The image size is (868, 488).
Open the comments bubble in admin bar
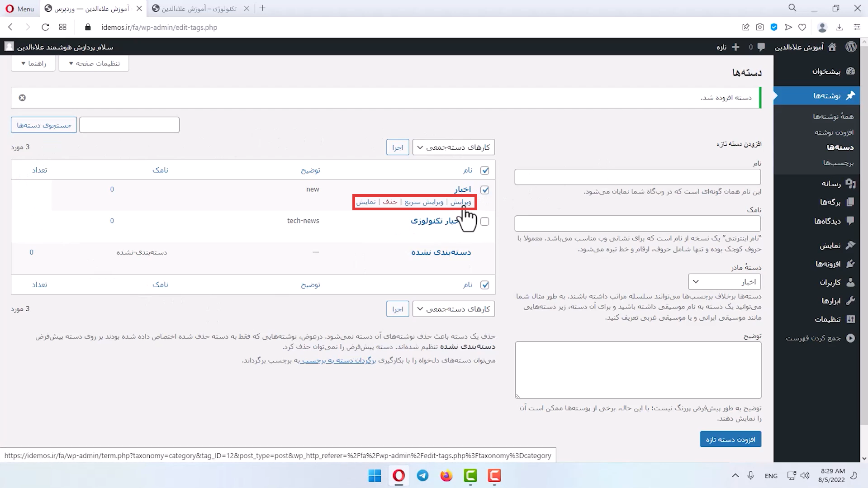(761, 47)
